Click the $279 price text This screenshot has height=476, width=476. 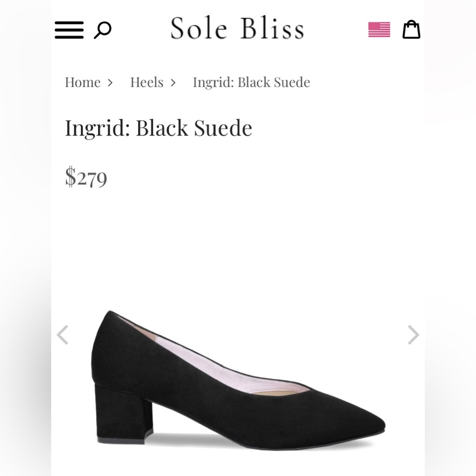click(x=86, y=178)
